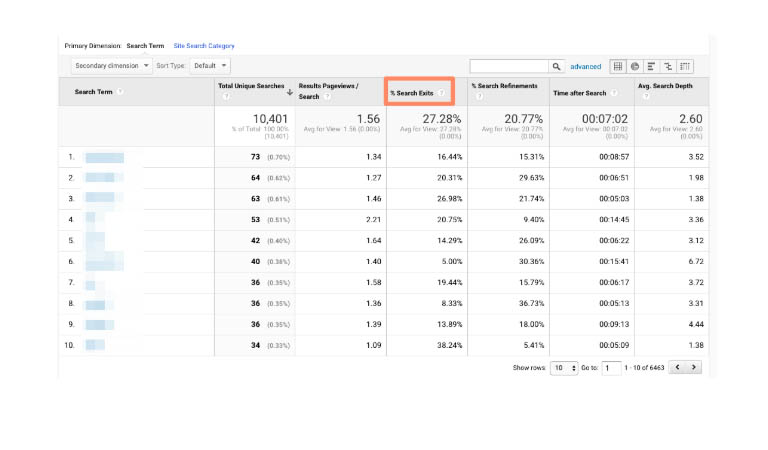
Task: Switch to comparison view icon
Action: pos(668,66)
